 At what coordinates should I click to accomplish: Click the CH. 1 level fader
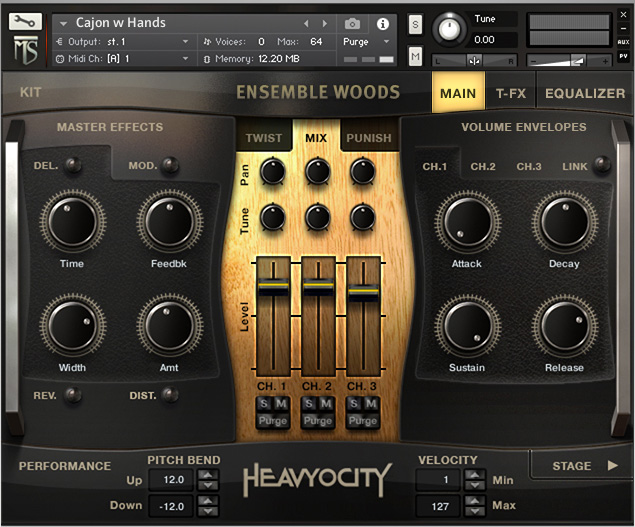(273, 287)
